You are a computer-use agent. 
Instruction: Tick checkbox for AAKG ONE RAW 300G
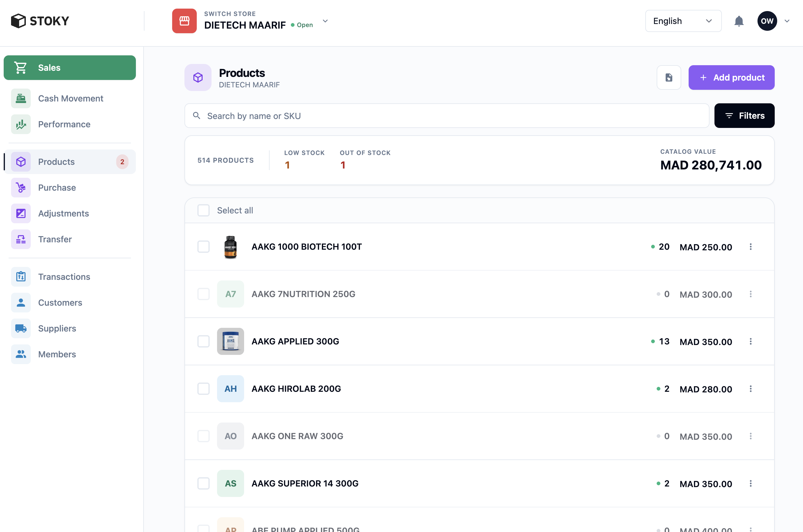[x=204, y=436]
